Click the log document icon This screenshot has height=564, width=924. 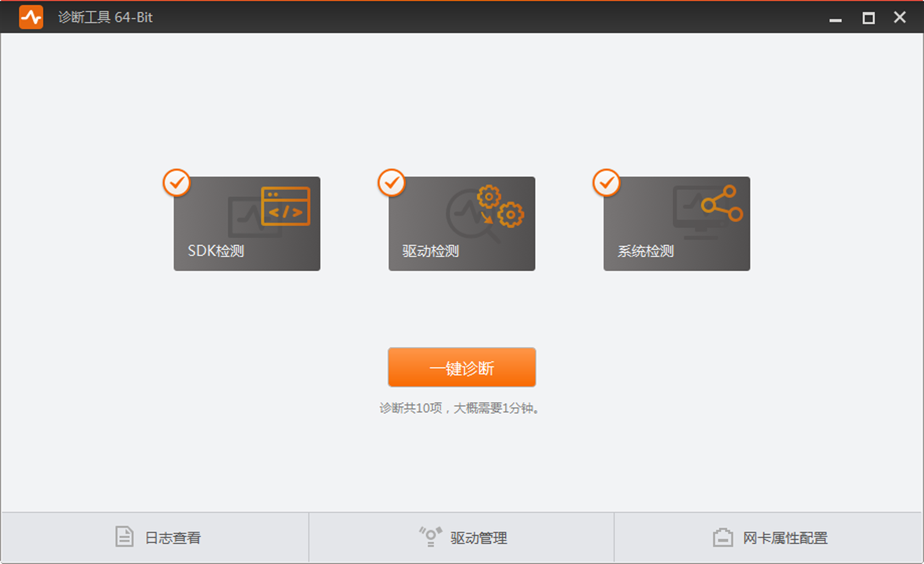pos(124,537)
